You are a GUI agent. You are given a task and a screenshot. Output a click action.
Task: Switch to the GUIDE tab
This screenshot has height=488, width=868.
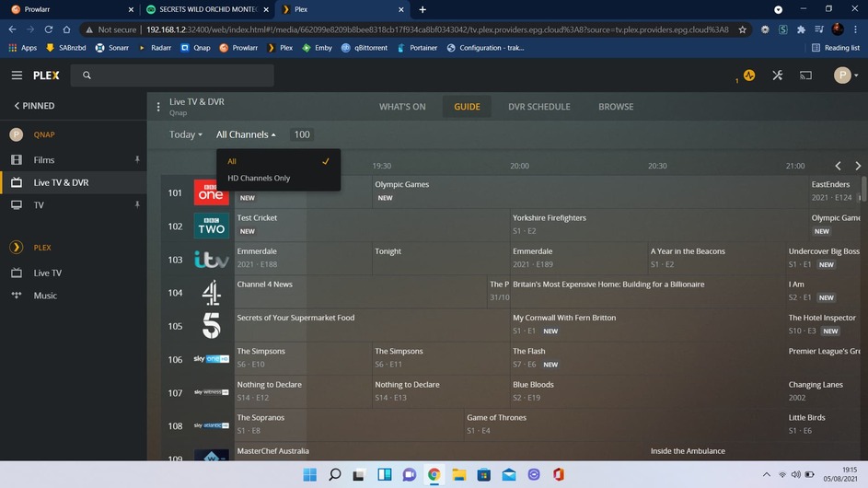coord(467,107)
